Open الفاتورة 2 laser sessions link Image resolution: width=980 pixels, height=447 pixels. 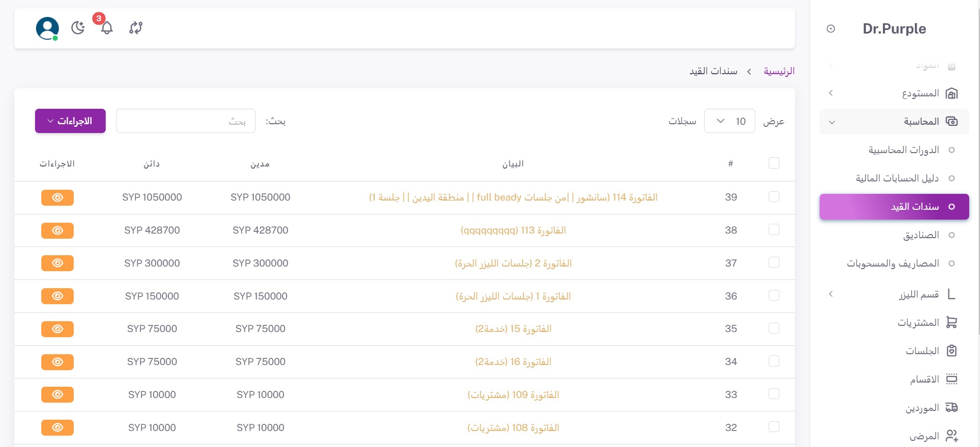click(x=513, y=263)
